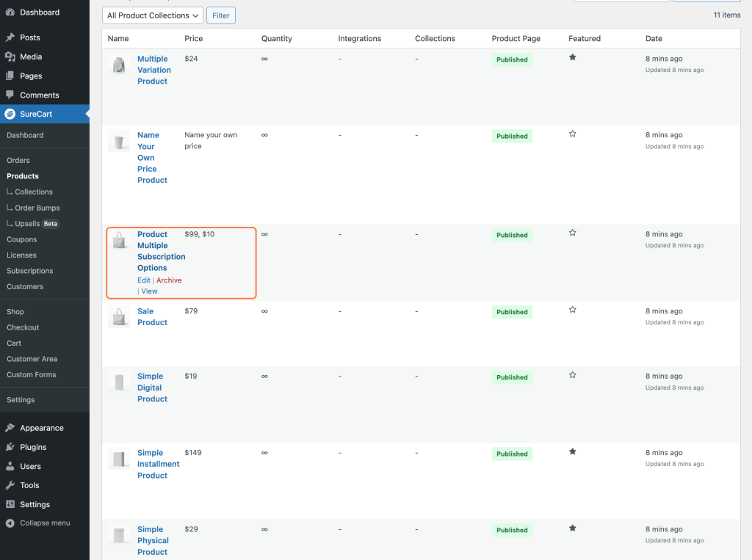Toggle featured star for Sale Product
This screenshot has width=752, height=560.
tap(573, 310)
